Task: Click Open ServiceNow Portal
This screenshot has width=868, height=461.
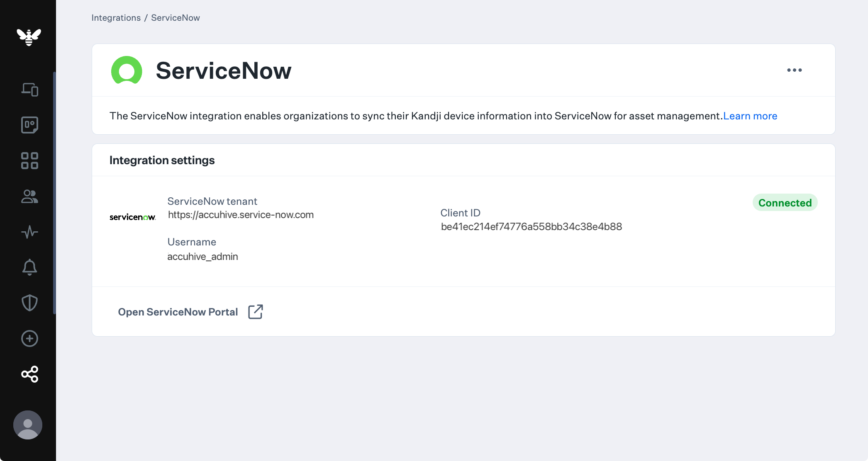Action: pos(178,312)
